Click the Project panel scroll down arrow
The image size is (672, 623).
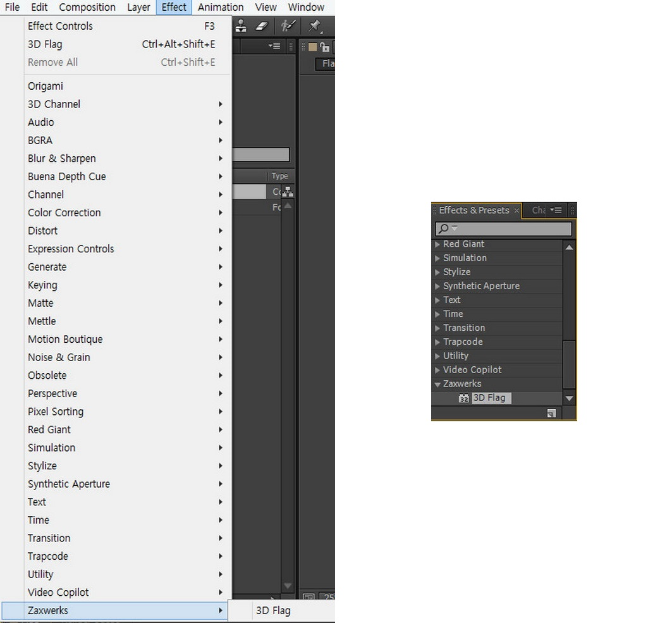pos(288,586)
